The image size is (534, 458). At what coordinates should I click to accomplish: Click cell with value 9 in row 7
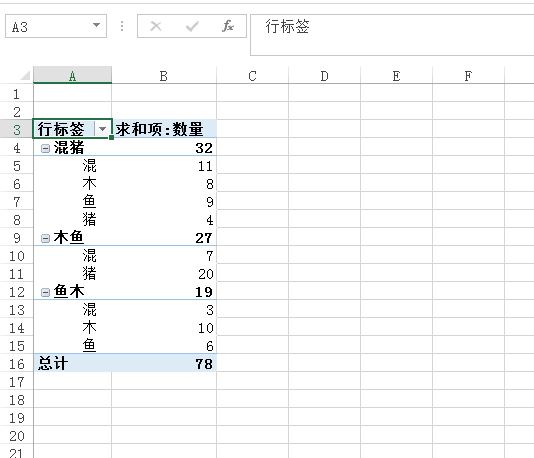[x=164, y=202]
